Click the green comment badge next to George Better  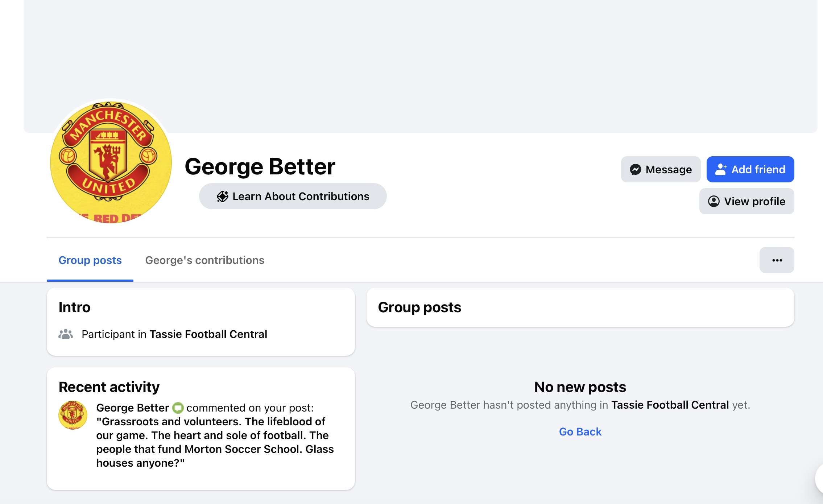pyautogui.click(x=178, y=408)
